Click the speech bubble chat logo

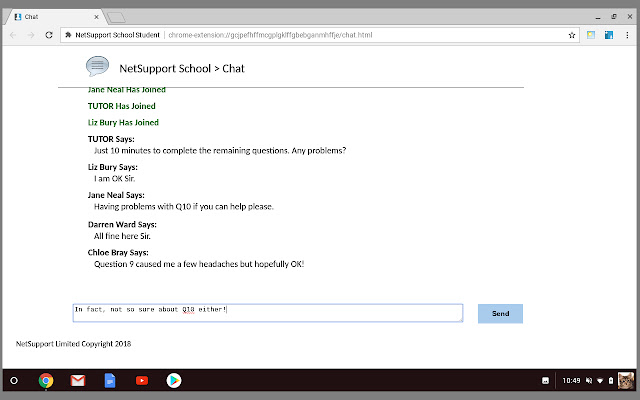click(97, 66)
